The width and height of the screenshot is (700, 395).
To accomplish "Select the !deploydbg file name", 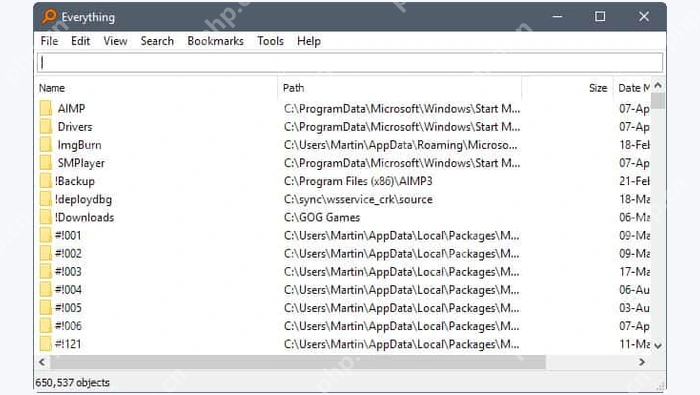I will (83, 199).
